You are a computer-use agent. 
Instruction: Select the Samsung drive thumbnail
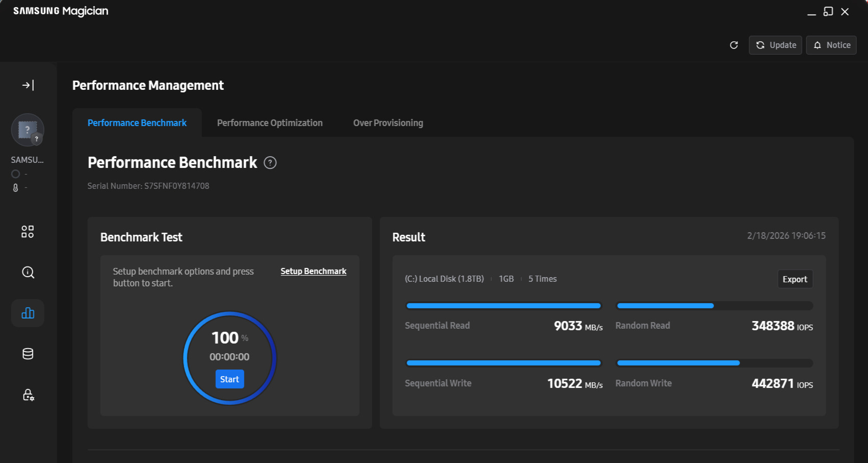point(28,130)
